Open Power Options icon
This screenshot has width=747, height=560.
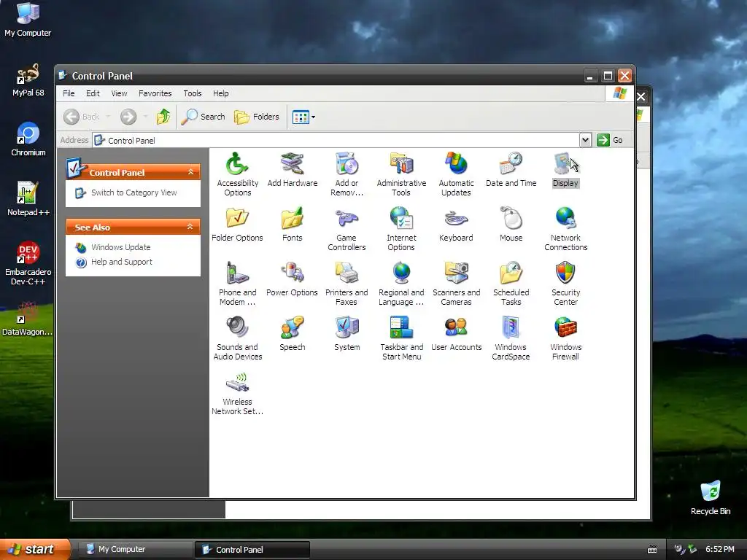(292, 273)
